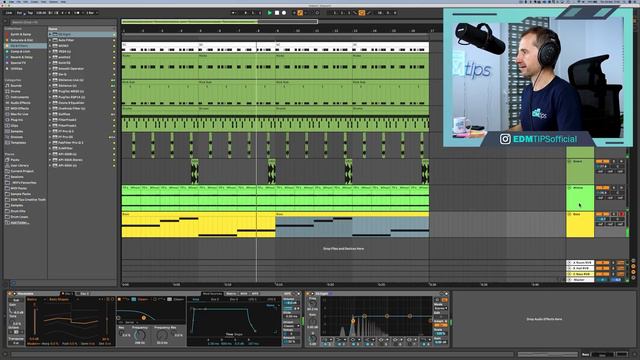
Task: Open the Instruments browser category
Action: (x=20, y=97)
